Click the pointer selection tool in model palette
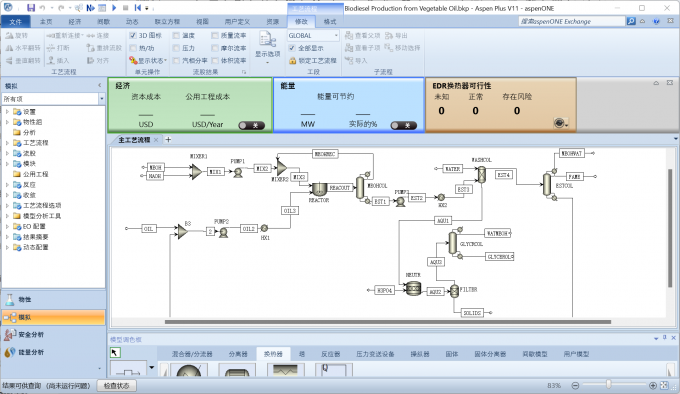Viewport: 680px width, 394px height. click(x=114, y=352)
